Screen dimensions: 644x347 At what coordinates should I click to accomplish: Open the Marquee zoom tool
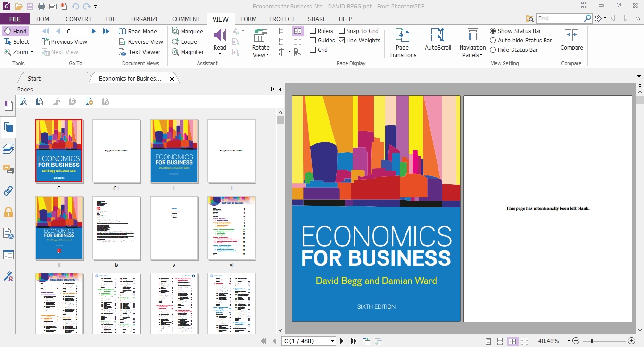[187, 31]
